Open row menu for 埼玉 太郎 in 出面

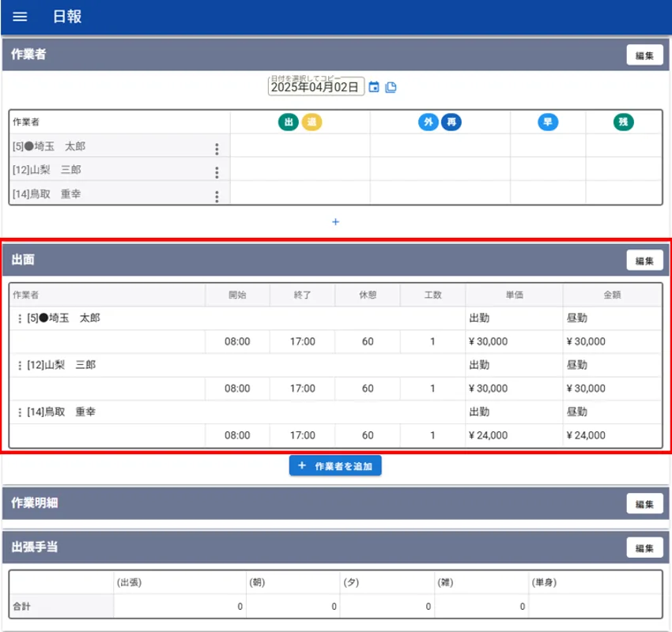coord(19,318)
